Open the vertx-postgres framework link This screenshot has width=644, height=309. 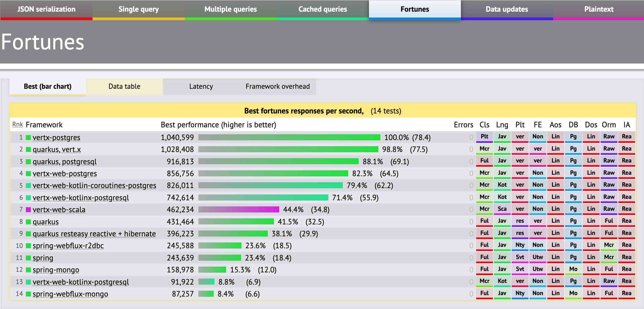(x=56, y=138)
